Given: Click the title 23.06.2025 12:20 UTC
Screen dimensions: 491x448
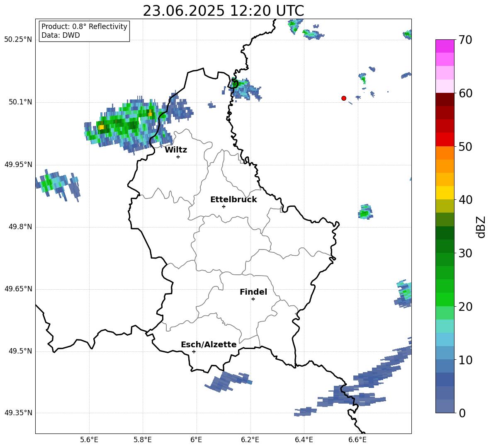Looking at the screenshot, I should click(224, 11).
